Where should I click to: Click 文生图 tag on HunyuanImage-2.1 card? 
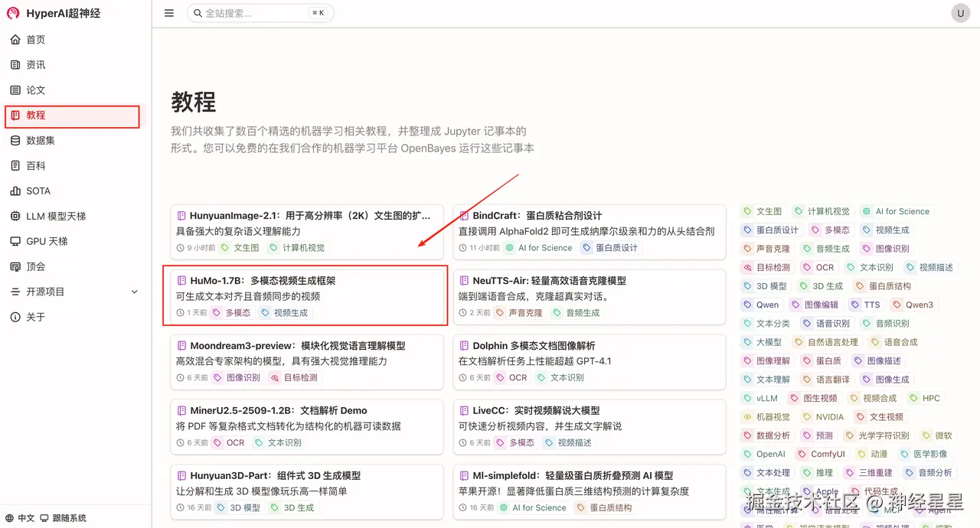pyautogui.click(x=240, y=248)
